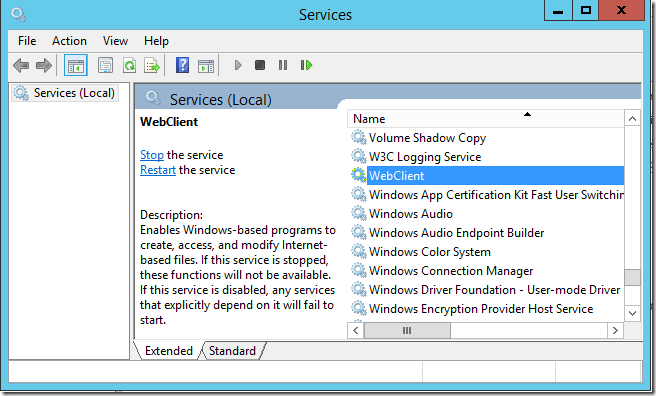Click gear icon of WebClient row
Image resolution: width=656 pixels, height=396 pixels.
(x=359, y=175)
